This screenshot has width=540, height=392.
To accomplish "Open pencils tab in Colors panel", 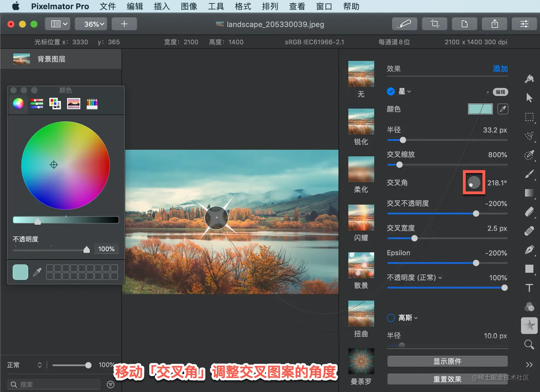I will (x=92, y=103).
